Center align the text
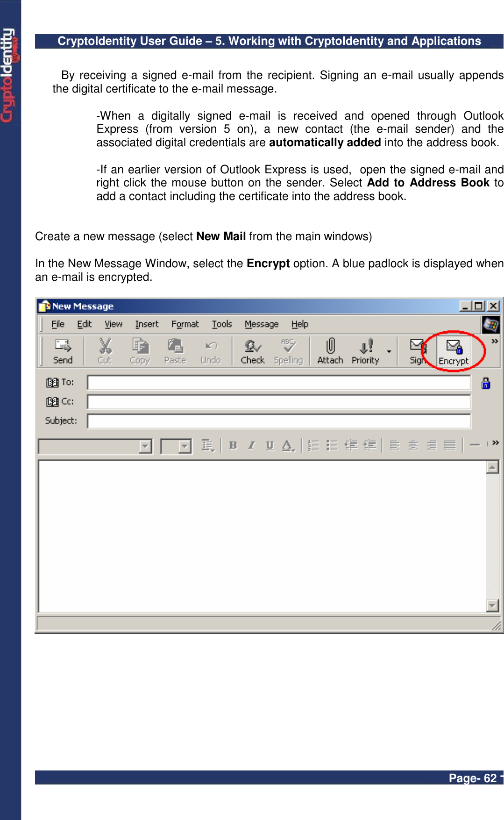The width and height of the screenshot is (504, 820). [x=413, y=445]
